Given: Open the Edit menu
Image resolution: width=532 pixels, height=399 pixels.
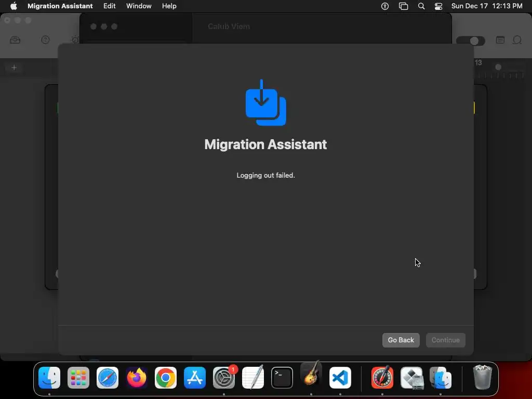Looking at the screenshot, I should click(109, 6).
